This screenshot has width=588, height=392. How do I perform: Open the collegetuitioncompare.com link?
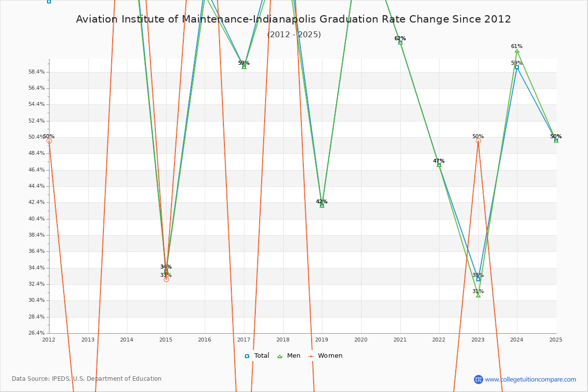[x=531, y=379]
